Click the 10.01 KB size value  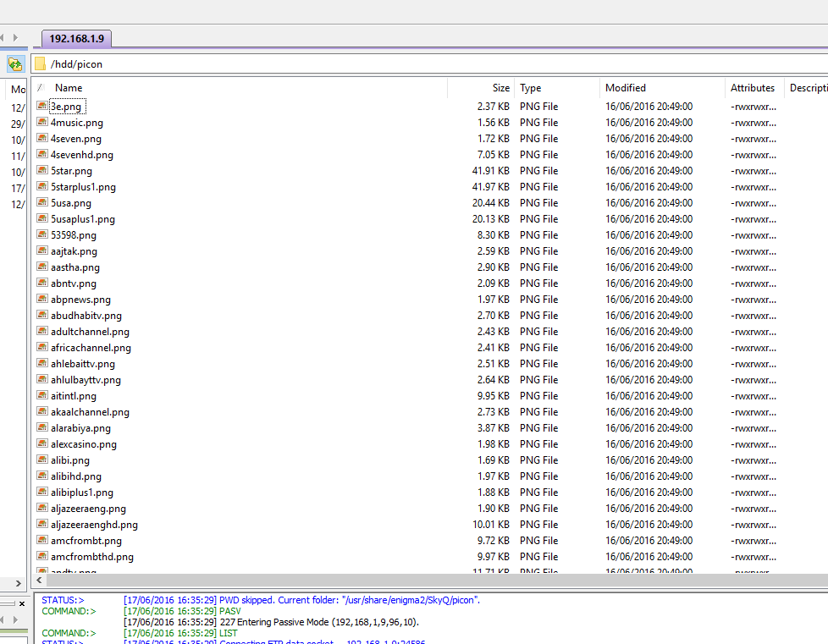coord(490,525)
